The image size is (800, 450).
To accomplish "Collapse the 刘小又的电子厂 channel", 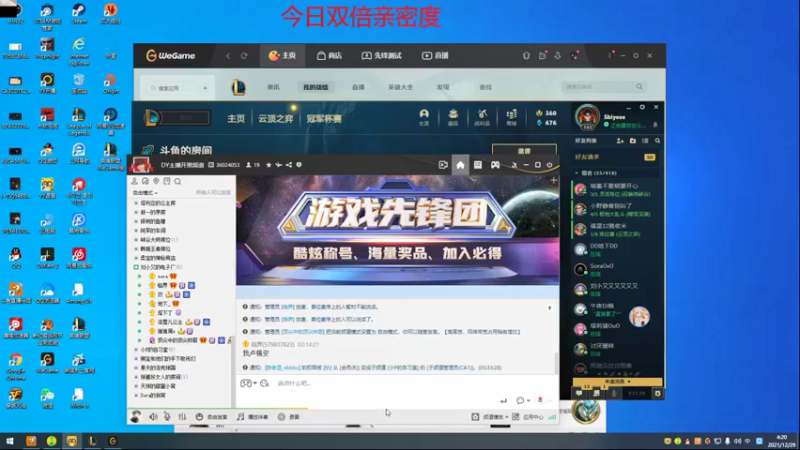I will pyautogui.click(x=136, y=267).
